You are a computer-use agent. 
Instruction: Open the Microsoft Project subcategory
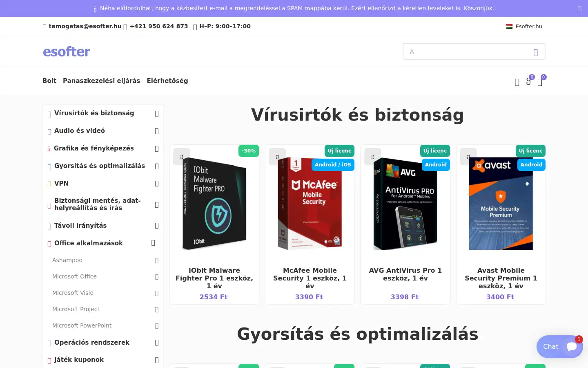(76, 309)
